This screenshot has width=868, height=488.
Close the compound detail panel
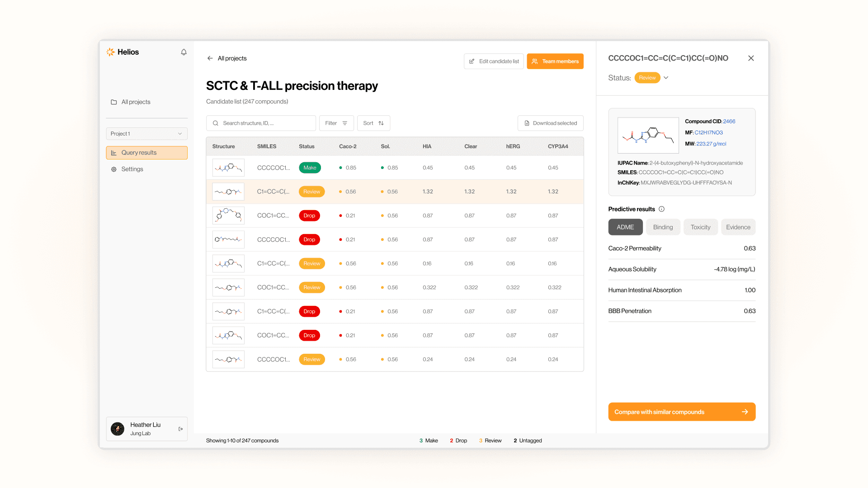(751, 58)
